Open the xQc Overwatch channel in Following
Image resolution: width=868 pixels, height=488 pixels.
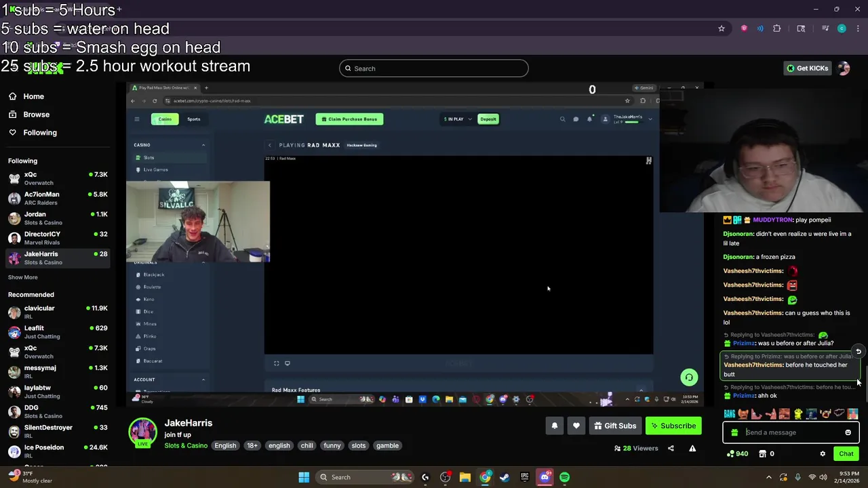57,178
